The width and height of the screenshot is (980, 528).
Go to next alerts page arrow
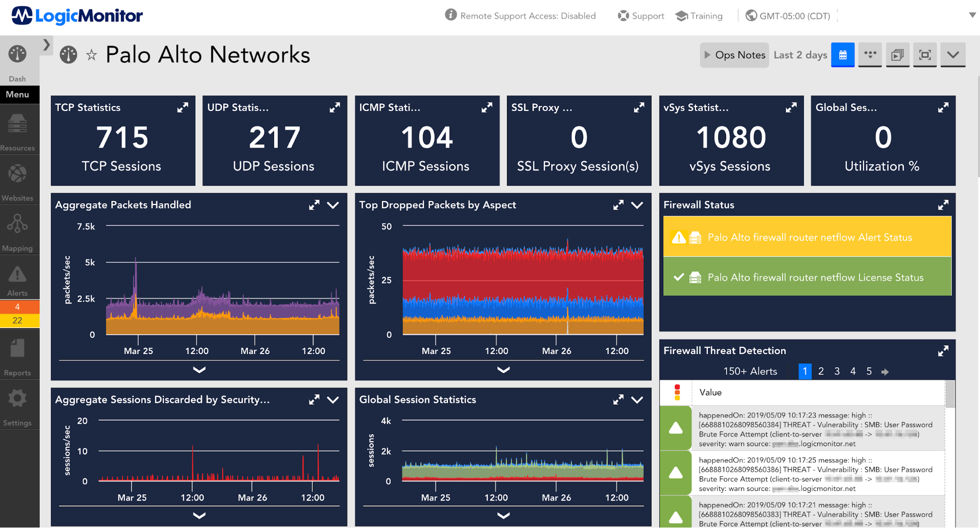click(885, 372)
